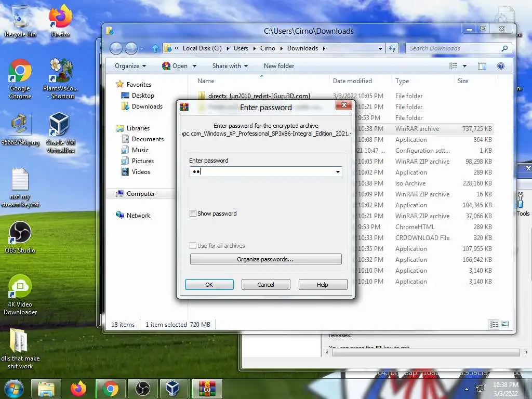Image resolution: width=532 pixels, height=399 pixels.
Task: Toggle the Explorer preview pane icon
Action: (482, 66)
